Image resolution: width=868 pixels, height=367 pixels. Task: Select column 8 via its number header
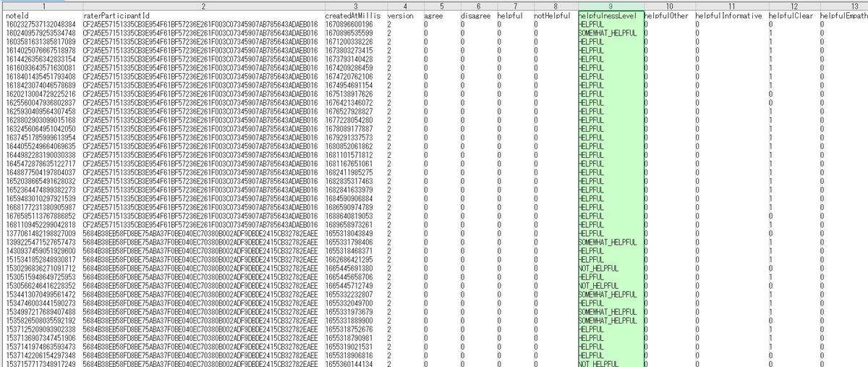coord(555,6)
